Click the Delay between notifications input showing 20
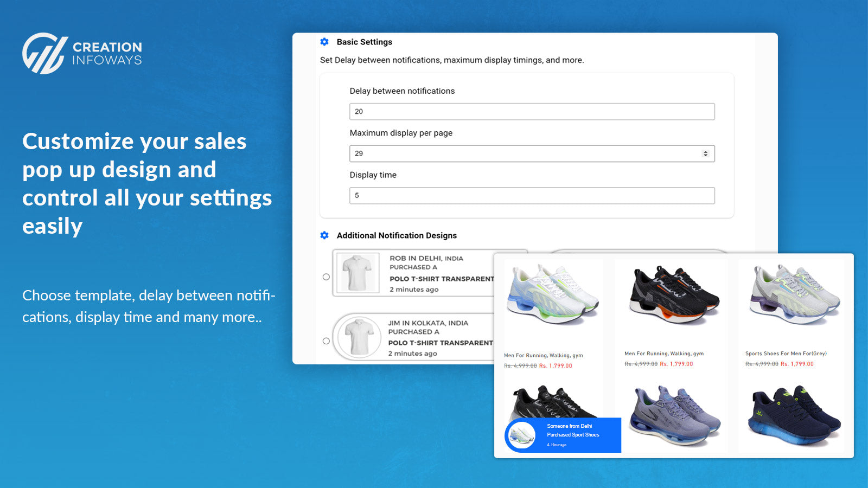The height and width of the screenshot is (488, 868). coord(532,111)
